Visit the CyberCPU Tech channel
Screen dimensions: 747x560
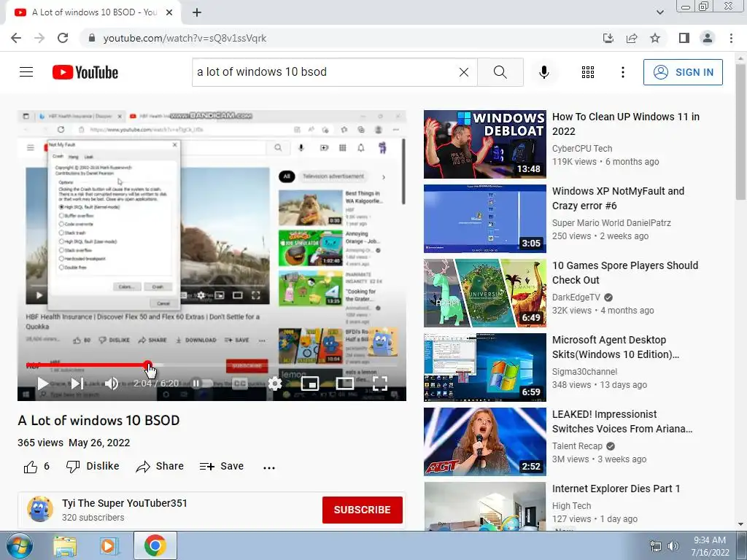582,149
